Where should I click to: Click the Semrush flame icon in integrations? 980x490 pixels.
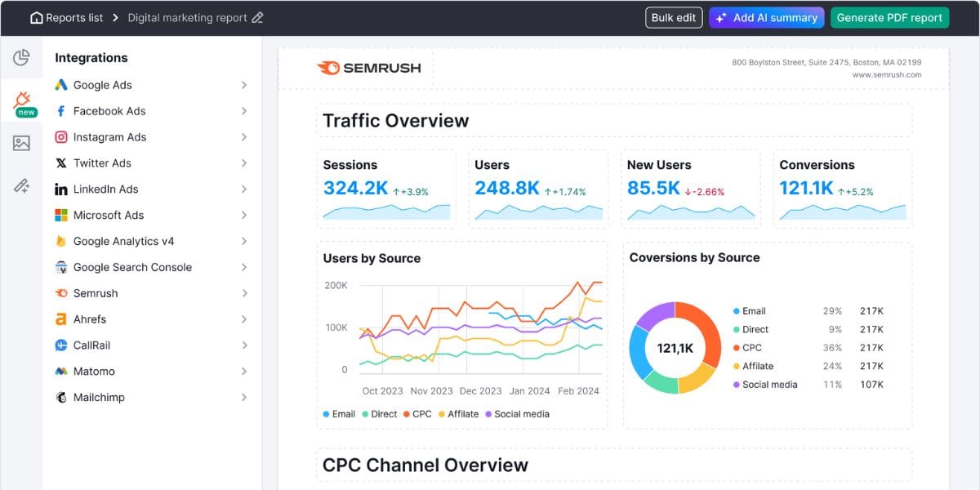click(x=61, y=293)
